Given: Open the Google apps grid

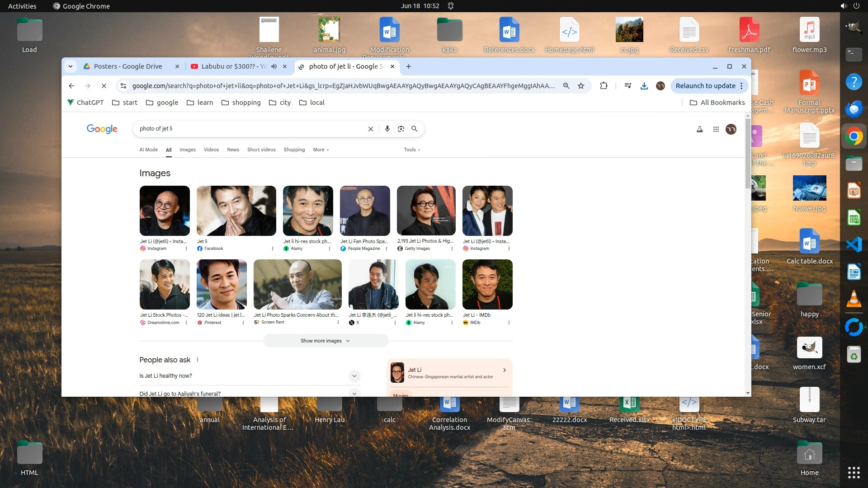Looking at the screenshot, I should (x=716, y=129).
